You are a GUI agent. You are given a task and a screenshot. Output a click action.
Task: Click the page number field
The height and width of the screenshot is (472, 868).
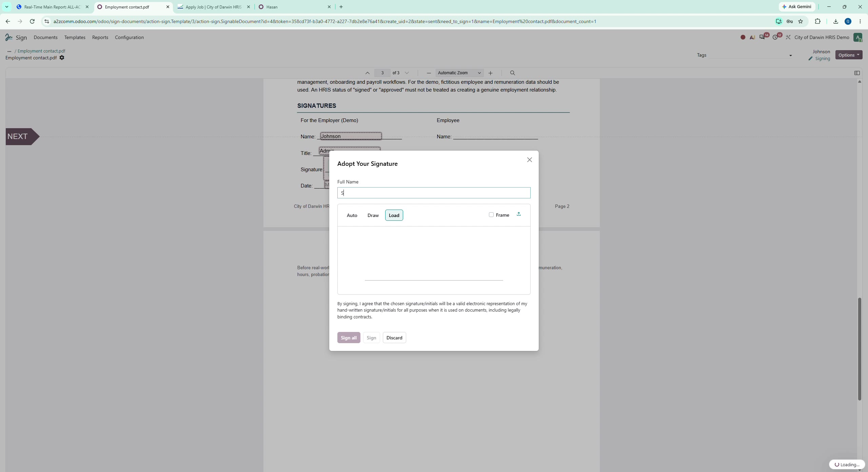point(382,73)
